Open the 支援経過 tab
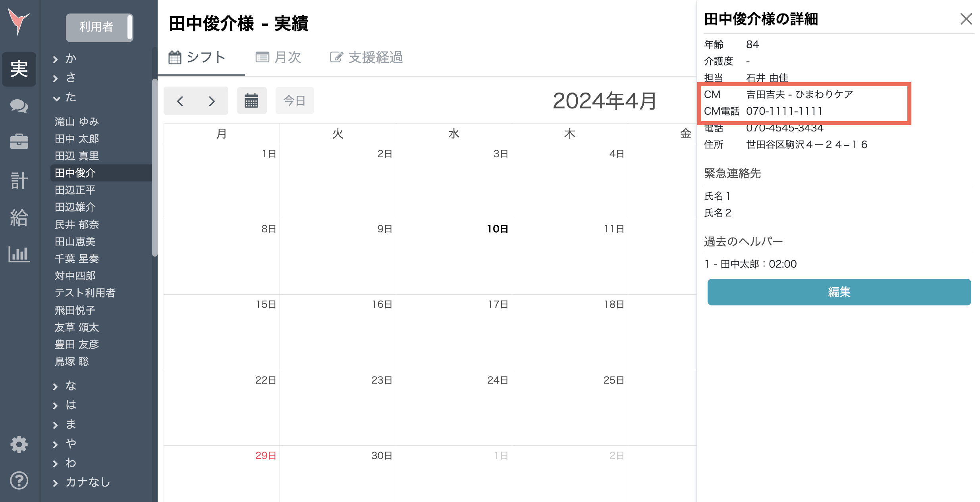 point(366,58)
